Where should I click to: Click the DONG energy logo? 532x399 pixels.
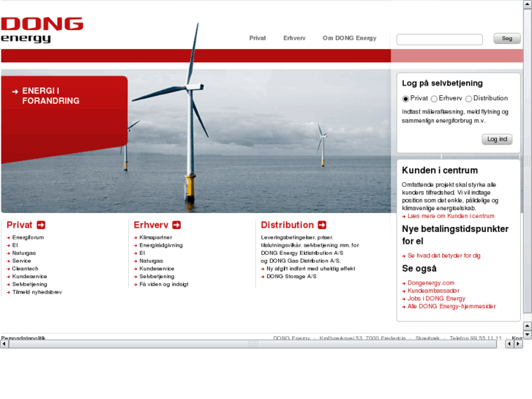click(x=42, y=30)
